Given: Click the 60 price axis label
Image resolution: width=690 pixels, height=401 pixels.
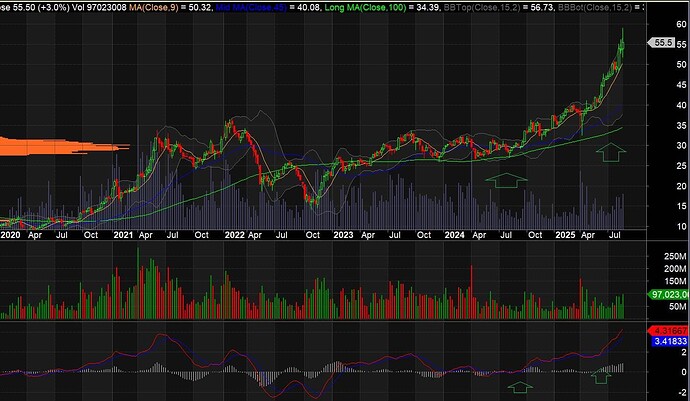Looking at the screenshot, I should (x=682, y=25).
